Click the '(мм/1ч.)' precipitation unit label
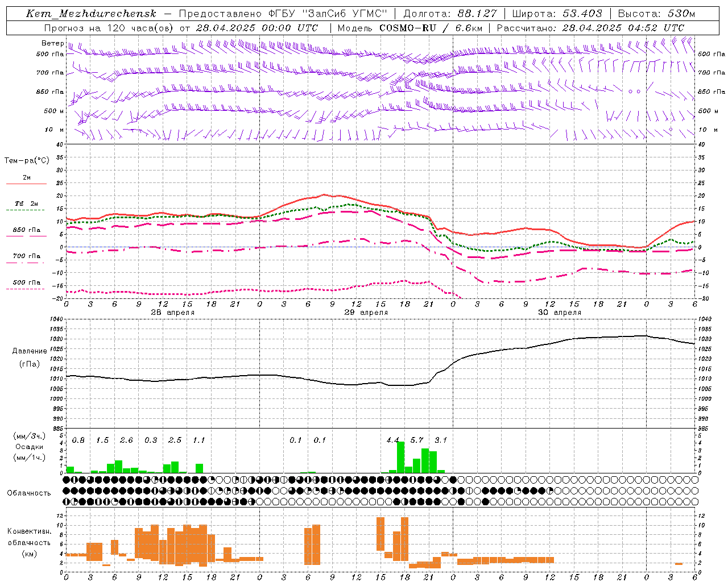The width and height of the screenshot is (728, 582). [30, 458]
